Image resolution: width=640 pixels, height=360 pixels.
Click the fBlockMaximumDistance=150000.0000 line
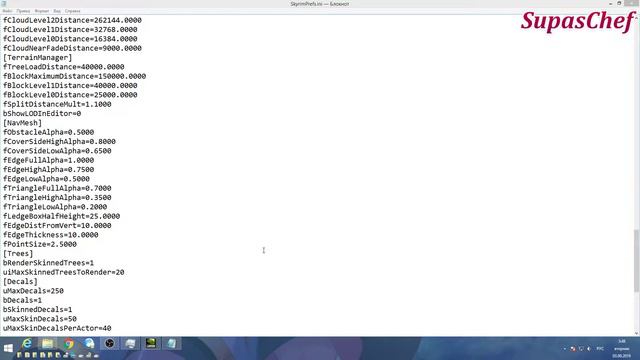click(74, 76)
